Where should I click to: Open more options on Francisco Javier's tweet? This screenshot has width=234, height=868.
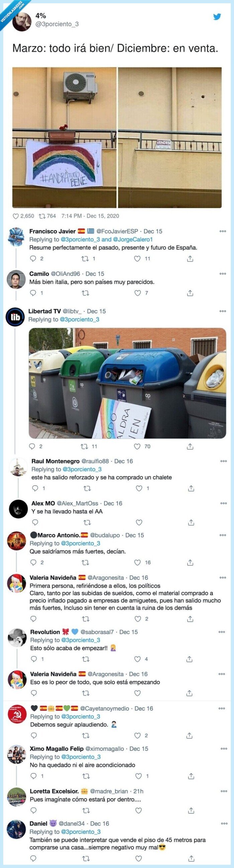click(223, 232)
